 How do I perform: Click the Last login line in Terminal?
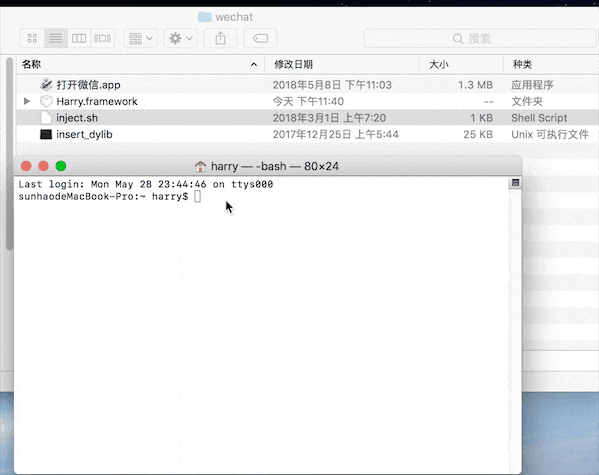click(x=146, y=184)
